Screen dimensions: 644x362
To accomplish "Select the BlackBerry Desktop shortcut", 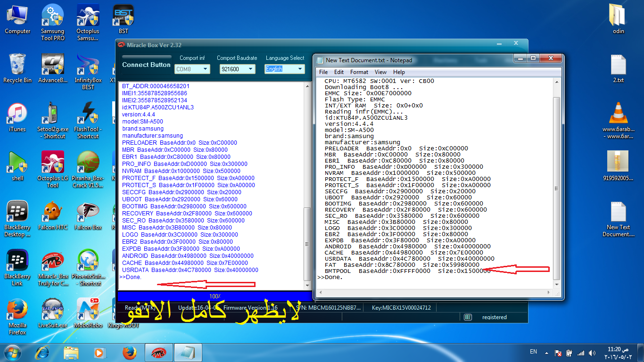I will (17, 218).
